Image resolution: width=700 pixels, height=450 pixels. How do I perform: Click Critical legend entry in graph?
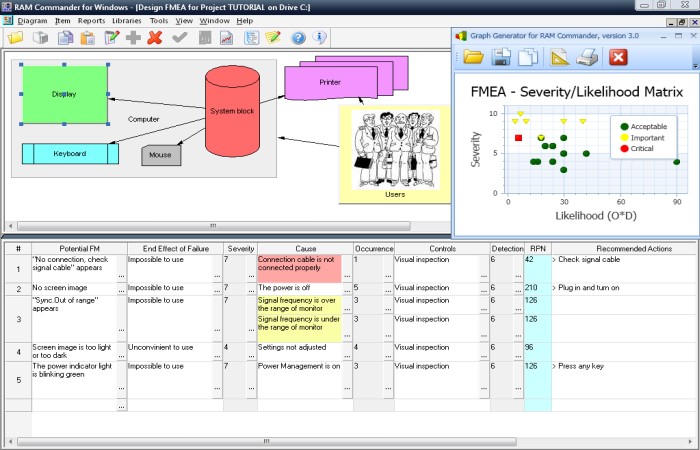[637, 149]
